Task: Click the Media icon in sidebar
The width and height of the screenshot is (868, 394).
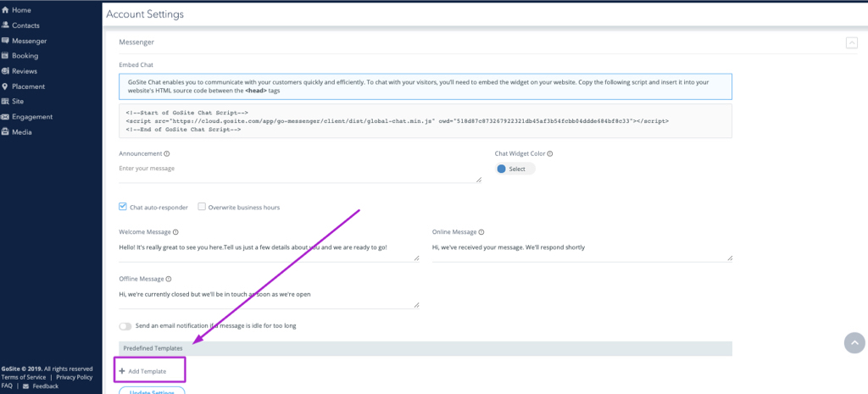Action: click(6, 131)
